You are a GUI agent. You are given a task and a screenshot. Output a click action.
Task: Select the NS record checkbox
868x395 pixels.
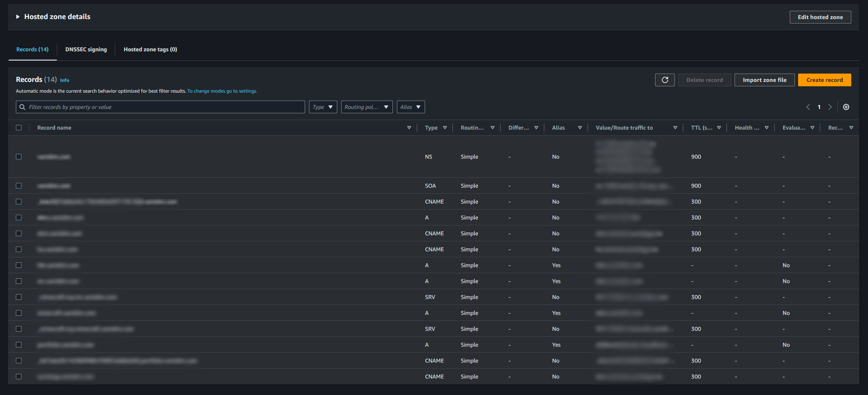[19, 157]
